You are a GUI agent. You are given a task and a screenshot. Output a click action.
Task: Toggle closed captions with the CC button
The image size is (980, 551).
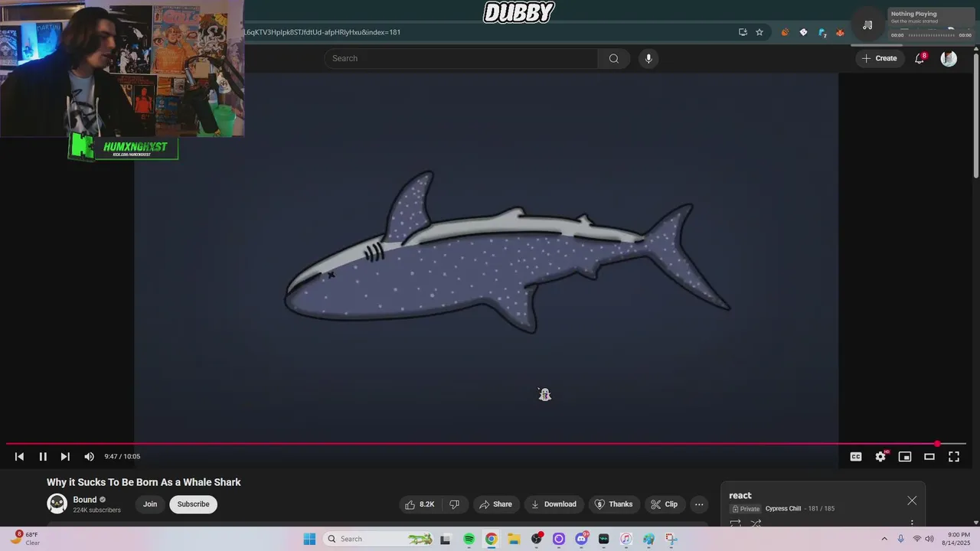click(856, 457)
